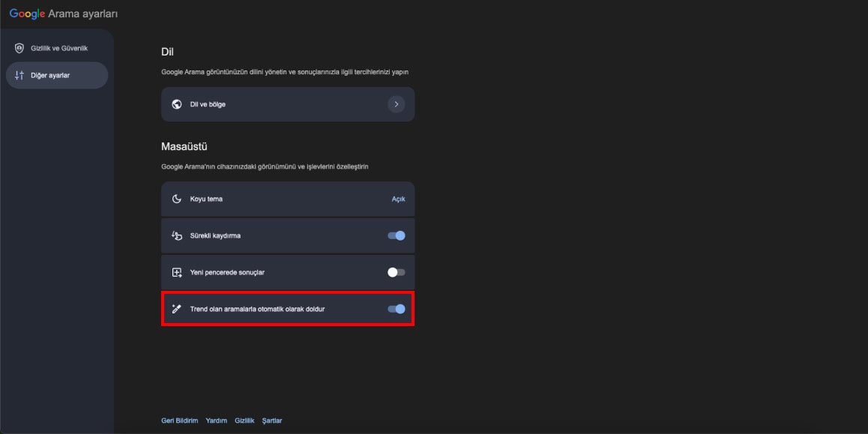Click the Arama ayarları title text
868x434 pixels.
click(x=82, y=13)
